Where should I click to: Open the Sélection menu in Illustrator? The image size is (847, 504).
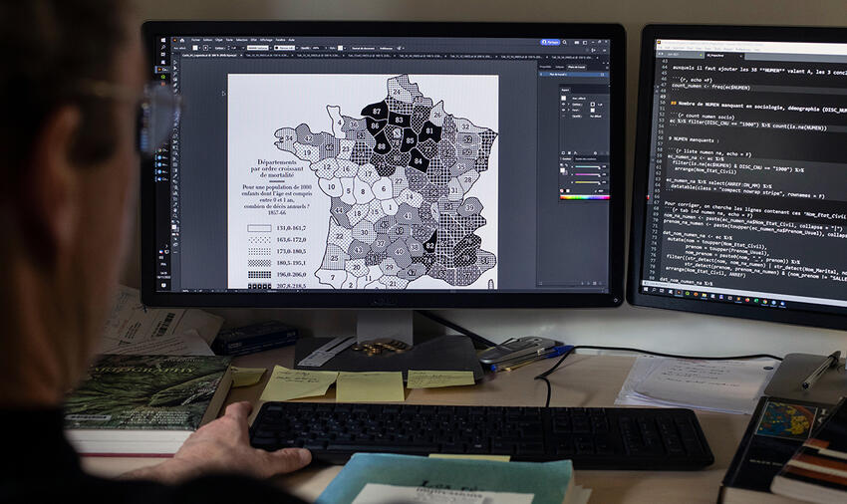pos(241,40)
